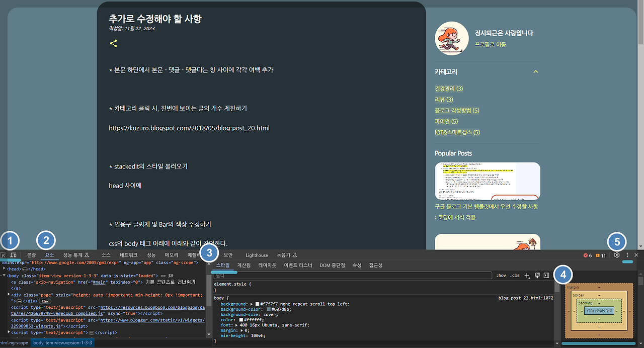
Task: Close the DevTools panel
Action: pyautogui.click(x=636, y=255)
